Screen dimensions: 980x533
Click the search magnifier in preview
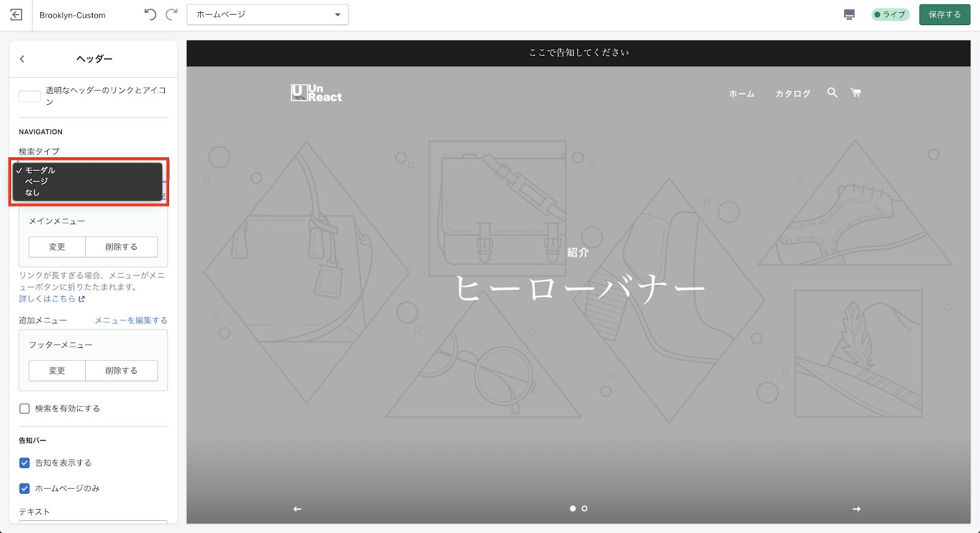point(832,93)
